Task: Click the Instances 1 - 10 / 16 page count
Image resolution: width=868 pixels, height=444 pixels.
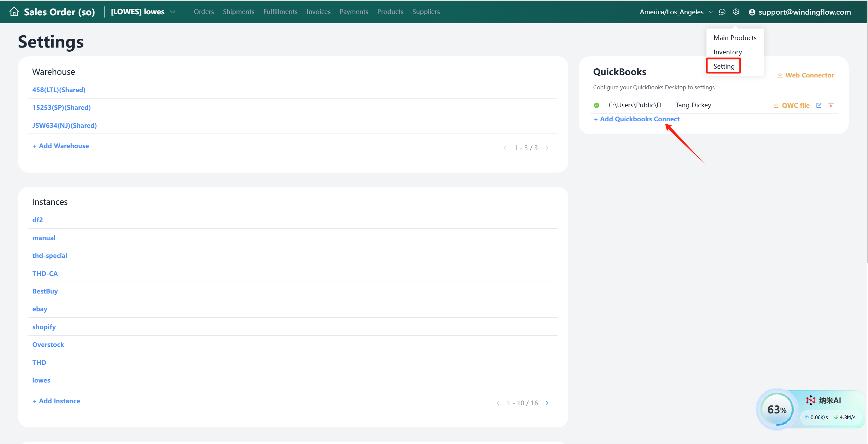Action: (x=522, y=403)
